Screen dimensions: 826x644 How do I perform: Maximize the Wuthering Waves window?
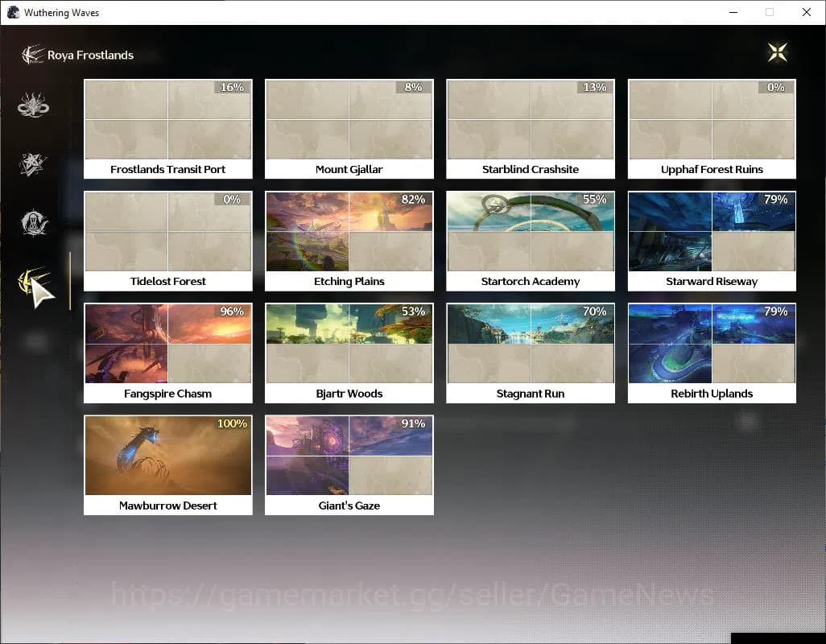click(770, 12)
